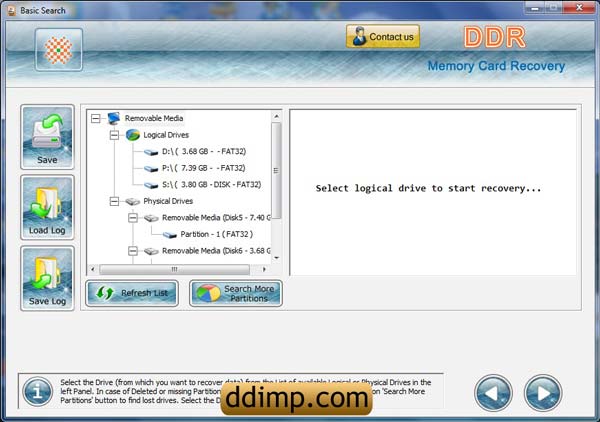Click the Memory Card Recovery title text
Image resolution: width=600 pixels, height=422 pixels.
496,66
